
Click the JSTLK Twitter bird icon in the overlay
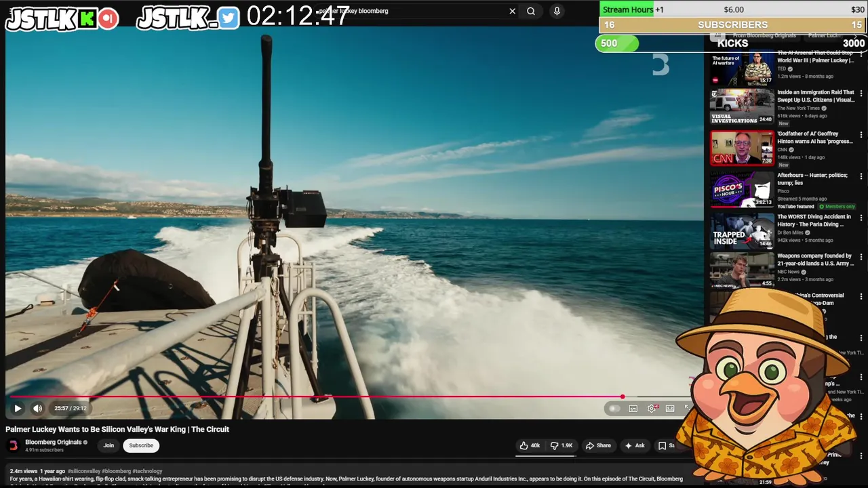point(229,18)
